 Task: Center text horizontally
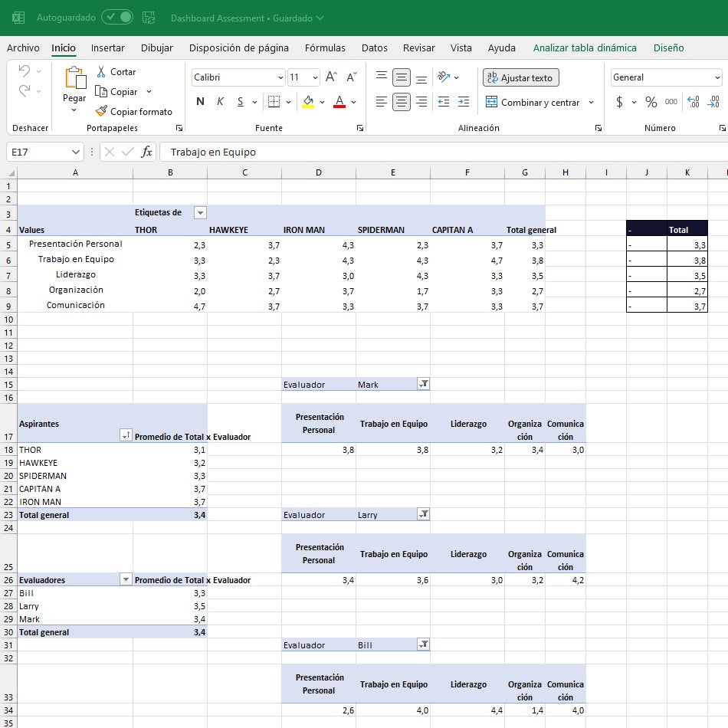pyautogui.click(x=401, y=102)
